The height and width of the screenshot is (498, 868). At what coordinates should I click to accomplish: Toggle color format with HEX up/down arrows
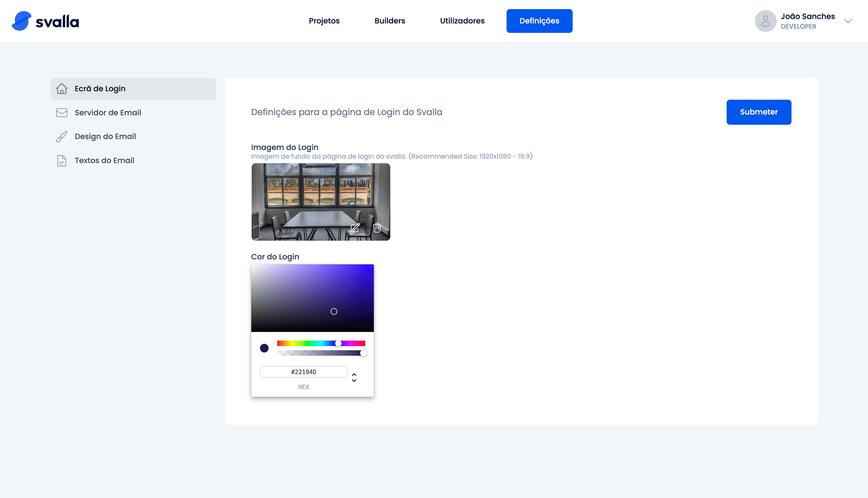(x=354, y=377)
